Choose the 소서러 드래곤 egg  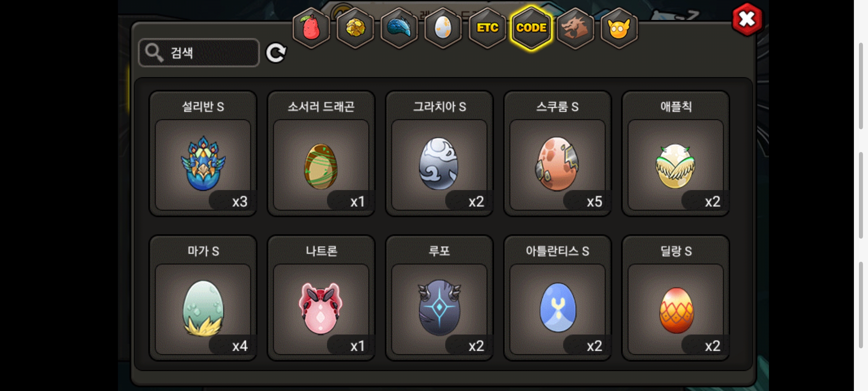(321, 154)
